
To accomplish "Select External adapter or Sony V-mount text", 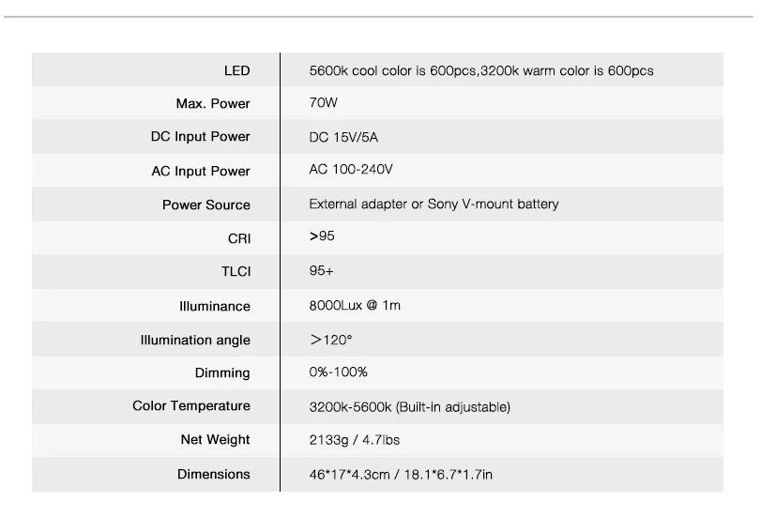I will pos(434,204).
